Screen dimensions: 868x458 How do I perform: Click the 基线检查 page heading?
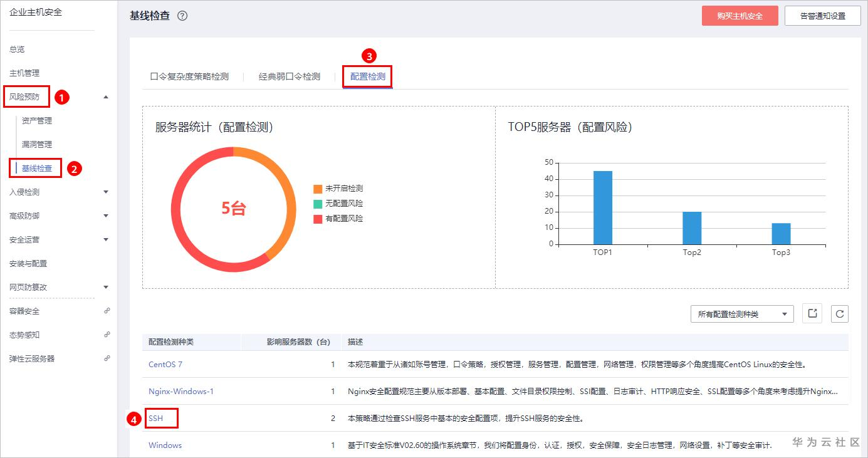(x=150, y=16)
